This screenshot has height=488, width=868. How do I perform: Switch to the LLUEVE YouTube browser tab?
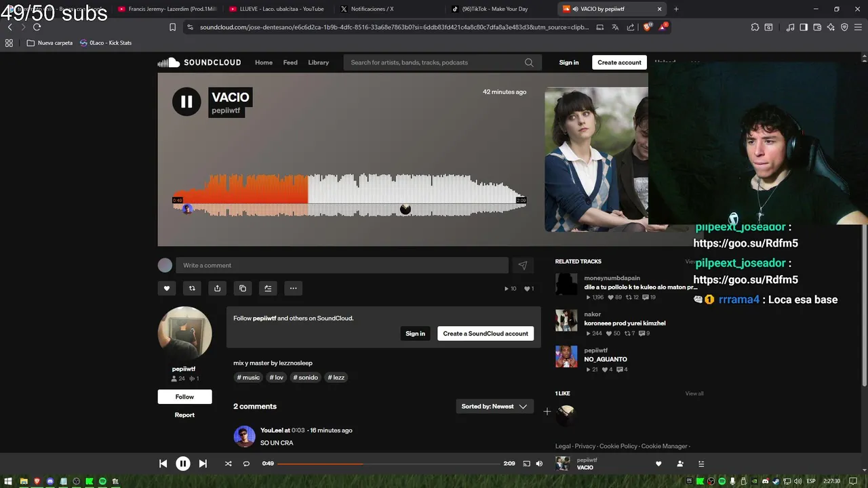[x=278, y=9]
